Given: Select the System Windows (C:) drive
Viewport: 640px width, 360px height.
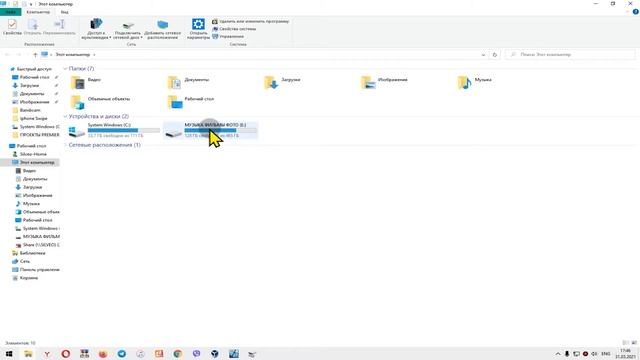Looking at the screenshot, I should point(114,130).
